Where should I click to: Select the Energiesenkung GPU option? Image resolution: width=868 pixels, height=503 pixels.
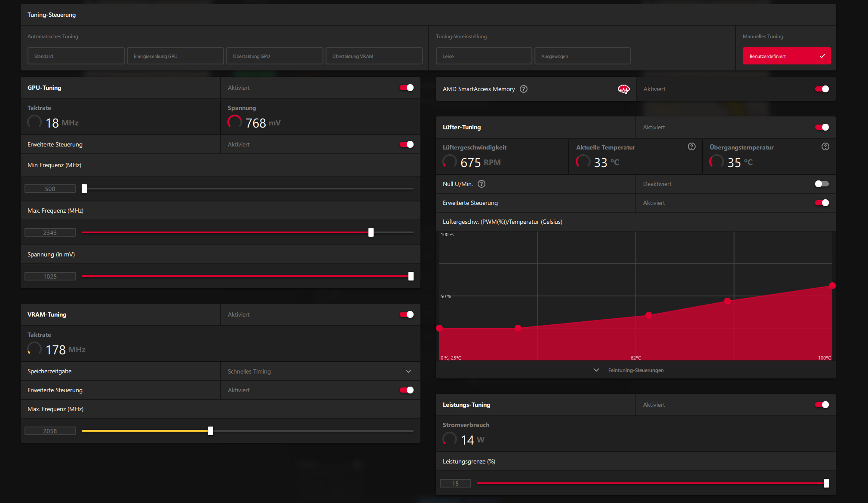pos(175,56)
